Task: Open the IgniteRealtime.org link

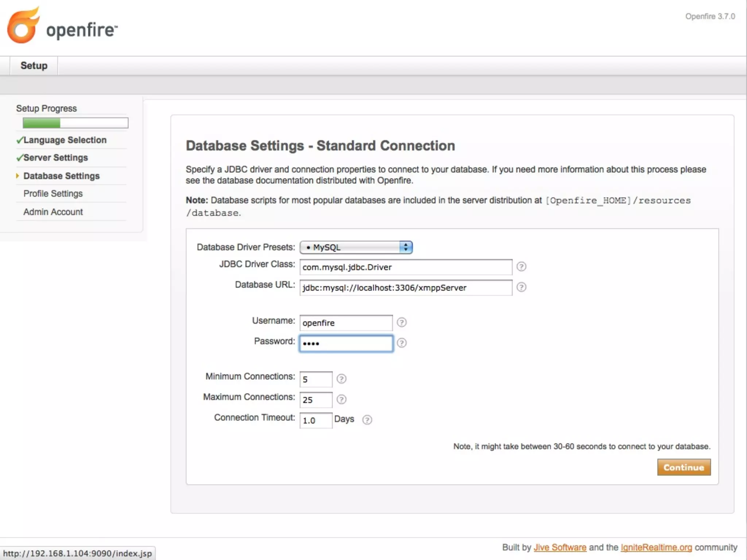Action: tap(656, 547)
